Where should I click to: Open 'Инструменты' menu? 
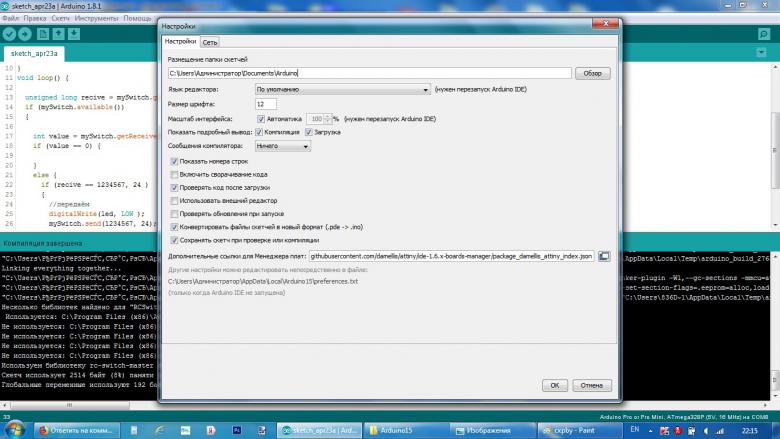97,18
